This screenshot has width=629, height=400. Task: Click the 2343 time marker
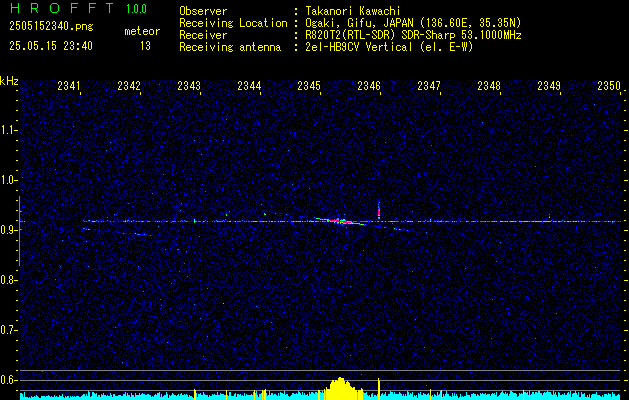189,85
